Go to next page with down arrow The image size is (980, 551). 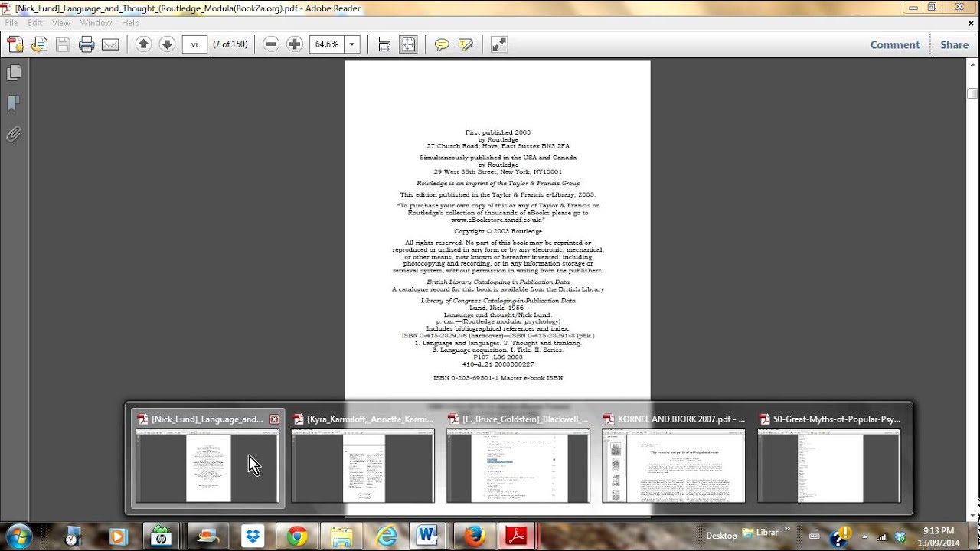coord(167,44)
